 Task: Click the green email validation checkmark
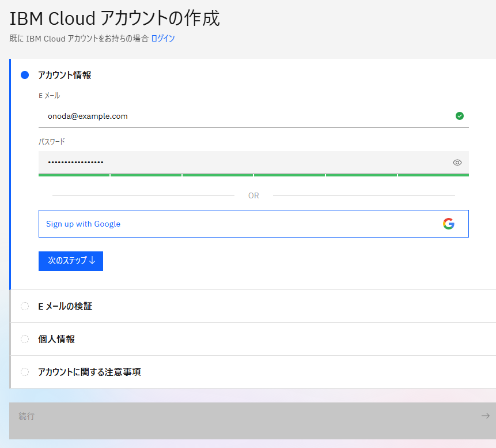click(459, 116)
